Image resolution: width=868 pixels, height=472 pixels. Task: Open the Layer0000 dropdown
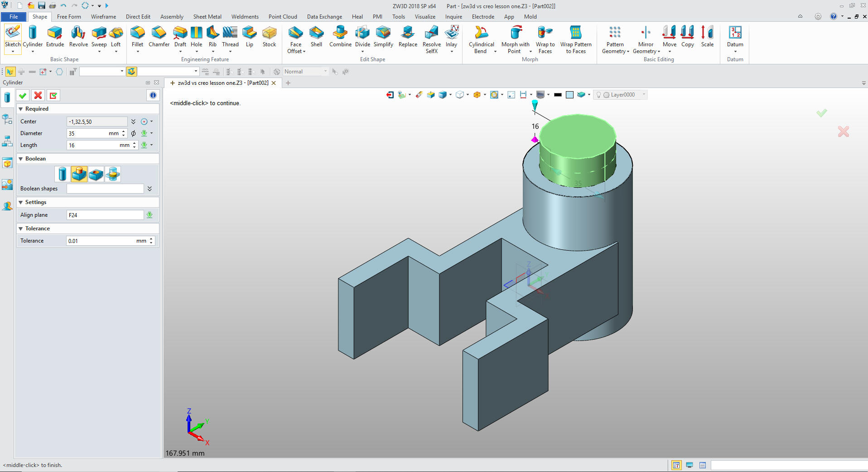[644, 95]
